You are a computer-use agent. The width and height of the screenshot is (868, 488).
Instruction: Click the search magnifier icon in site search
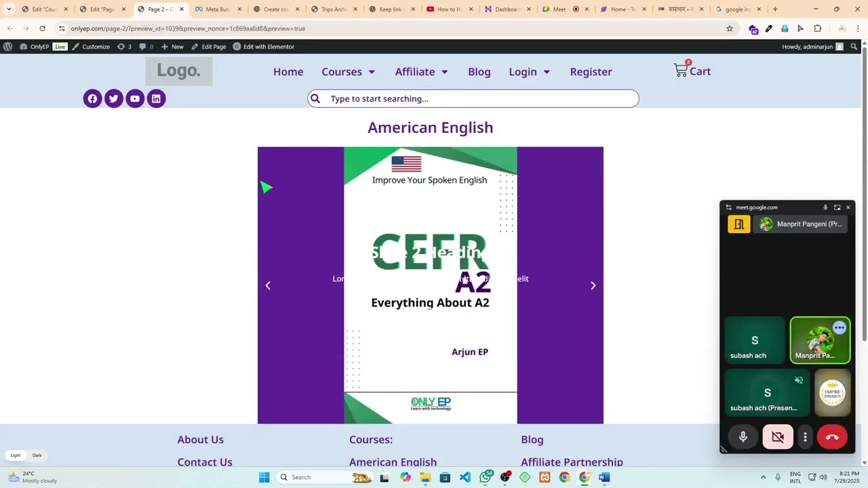pos(315,99)
